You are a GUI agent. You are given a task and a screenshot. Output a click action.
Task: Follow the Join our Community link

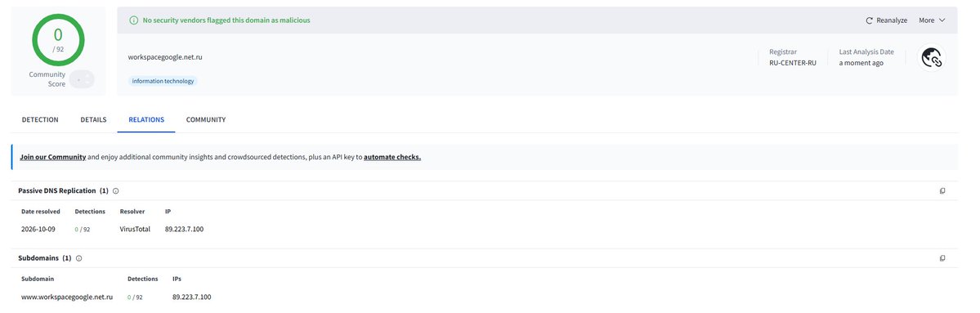tap(52, 158)
